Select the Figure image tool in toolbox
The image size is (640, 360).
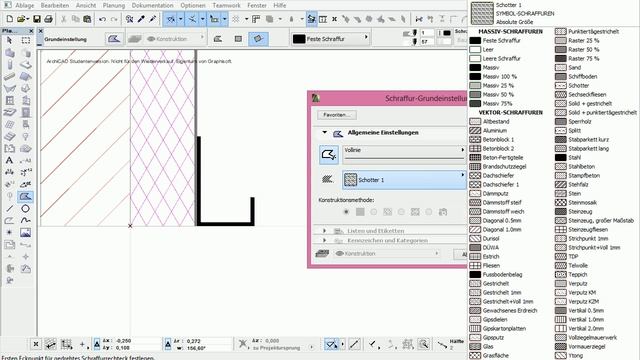coord(25,233)
